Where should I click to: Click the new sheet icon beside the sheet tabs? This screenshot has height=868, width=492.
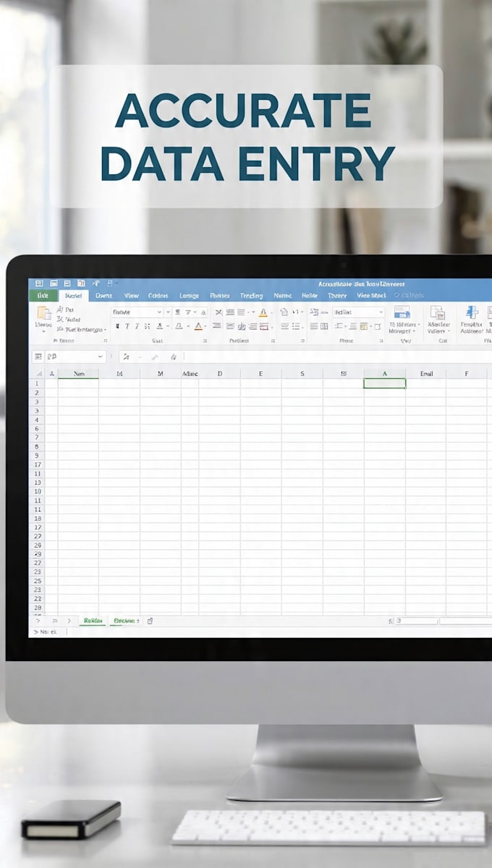pyautogui.click(x=150, y=621)
